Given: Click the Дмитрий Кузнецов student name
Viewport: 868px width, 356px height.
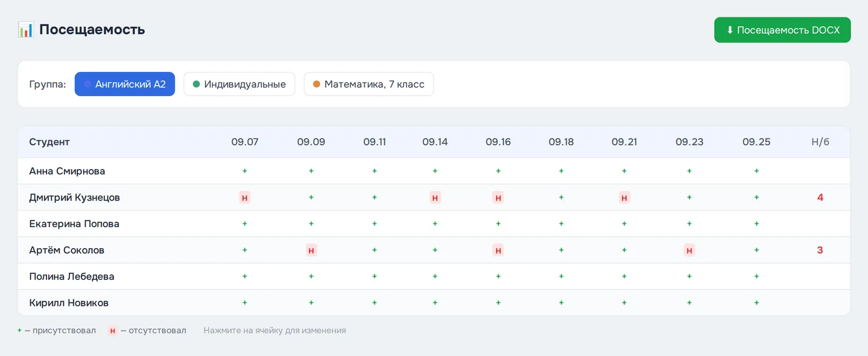Looking at the screenshot, I should point(74,198).
